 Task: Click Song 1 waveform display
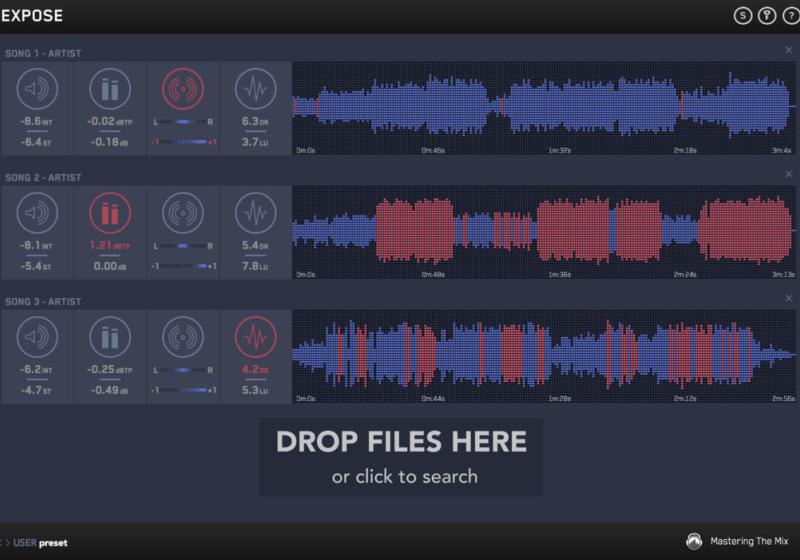coord(544,108)
